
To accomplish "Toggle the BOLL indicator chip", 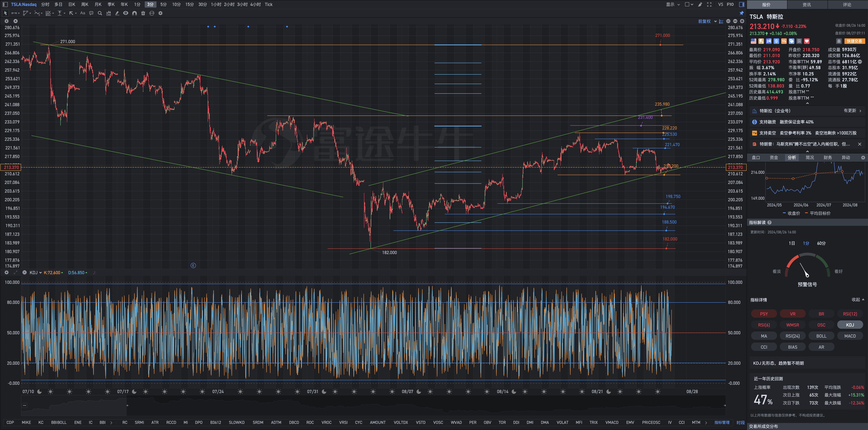I will point(821,336).
